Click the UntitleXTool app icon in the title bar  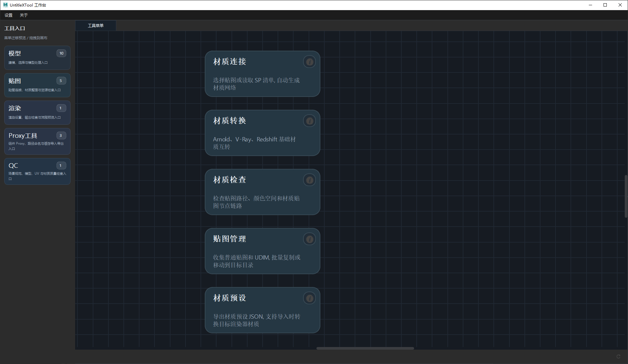[5, 5]
